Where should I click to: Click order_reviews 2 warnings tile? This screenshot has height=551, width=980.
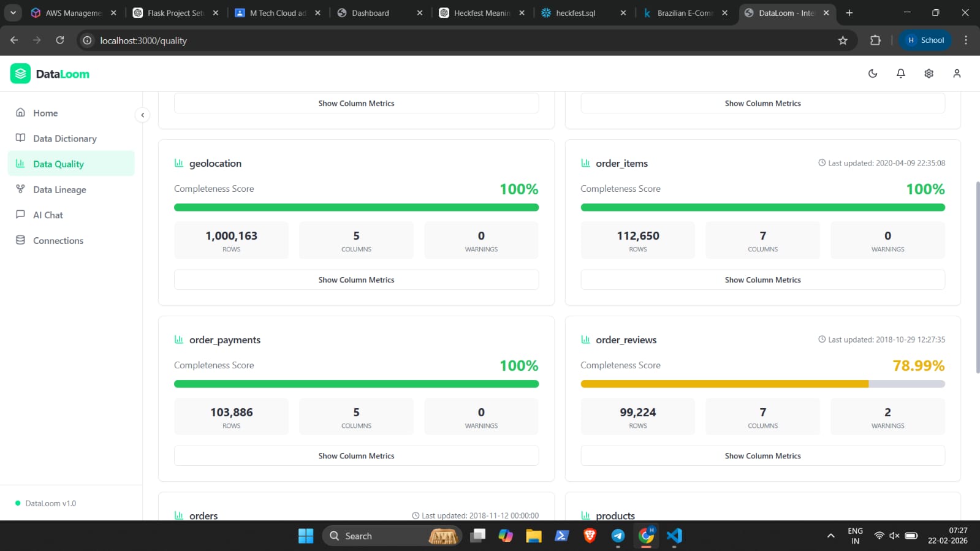[x=887, y=417]
